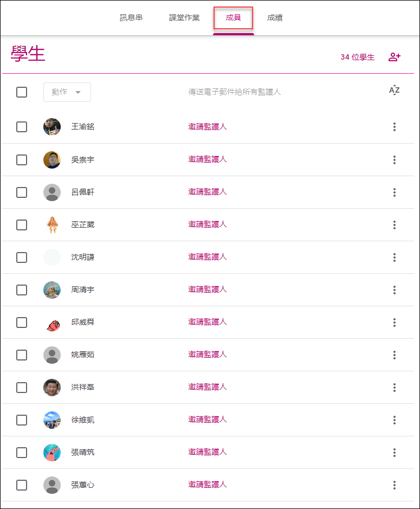Select the checkbox for 邱威舜
The width and height of the screenshot is (420, 509).
pyautogui.click(x=22, y=323)
